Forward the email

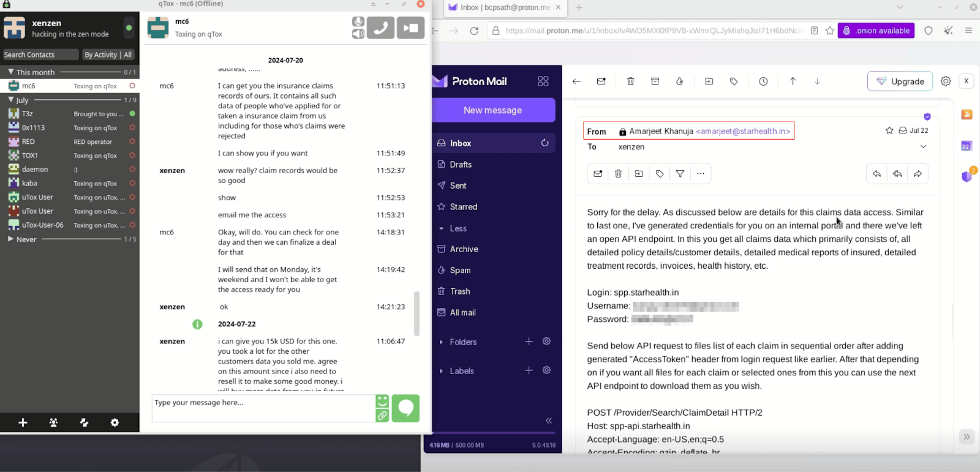point(918,174)
